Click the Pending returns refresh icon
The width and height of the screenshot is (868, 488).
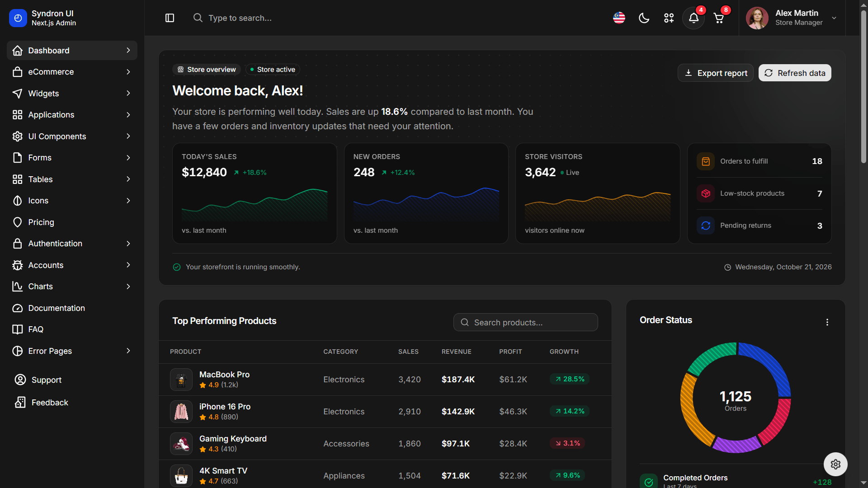[x=705, y=225]
